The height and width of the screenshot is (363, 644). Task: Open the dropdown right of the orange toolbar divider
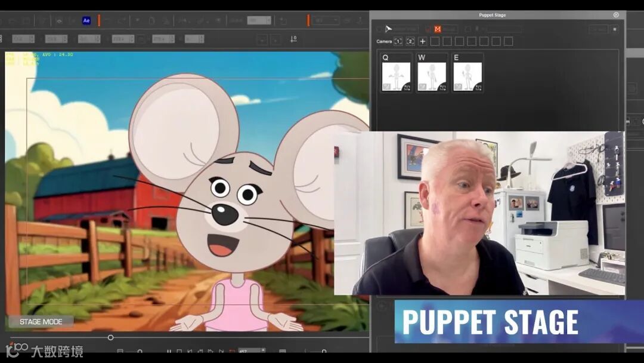tap(325, 20)
